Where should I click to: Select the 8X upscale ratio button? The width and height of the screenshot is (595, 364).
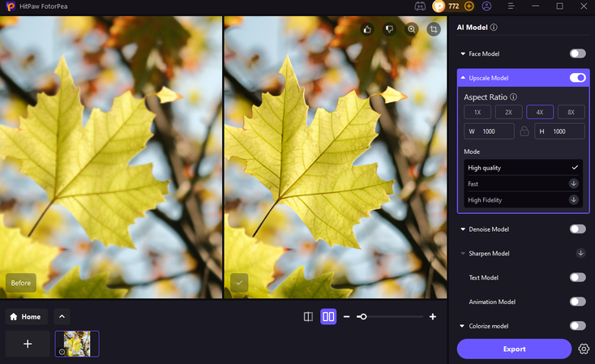point(571,112)
